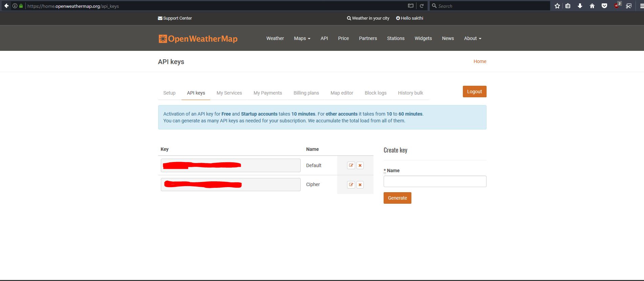
Task: Open site information icon in address bar
Action: [x=15, y=6]
